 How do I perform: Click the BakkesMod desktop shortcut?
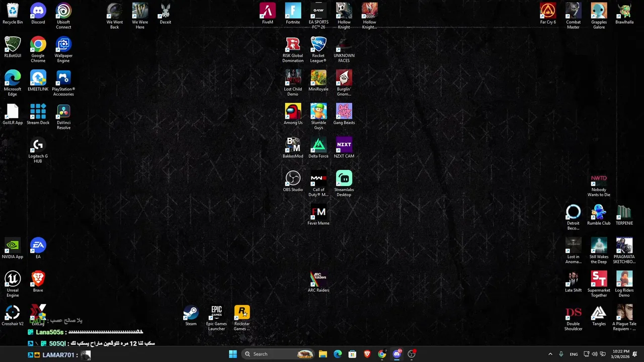[x=293, y=148]
